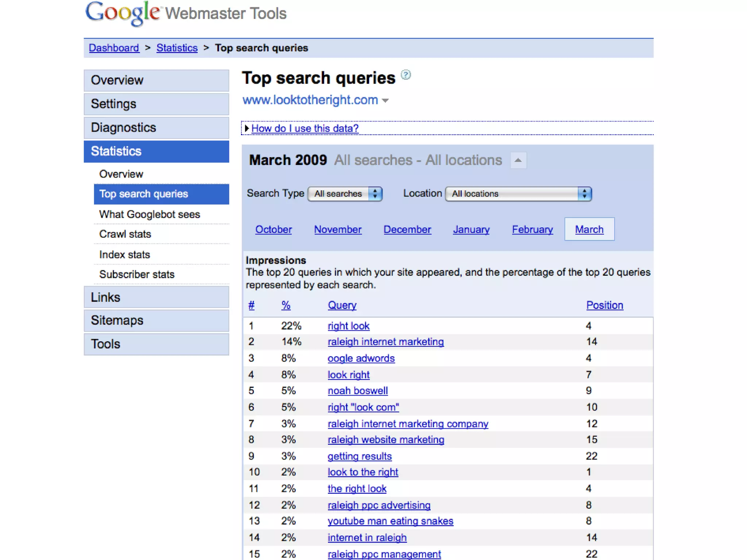
Task: Expand the 'How do I use this data?' section
Action: click(x=305, y=128)
